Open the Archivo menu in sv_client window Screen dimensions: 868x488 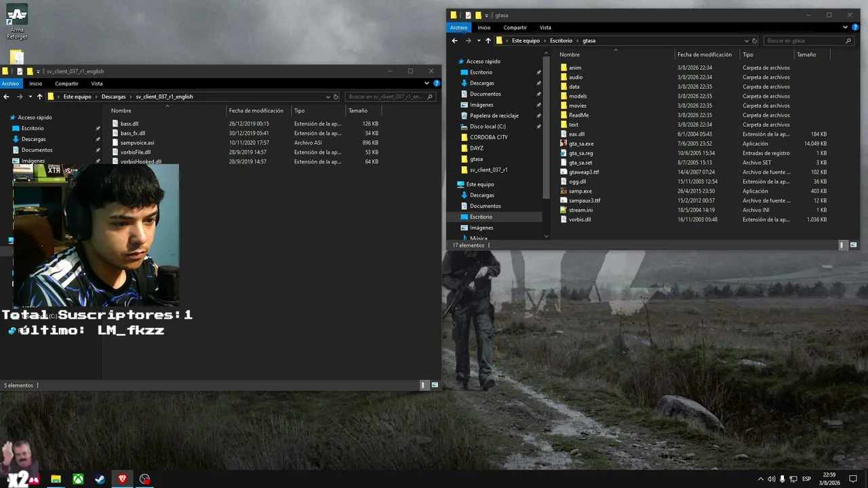point(10,83)
